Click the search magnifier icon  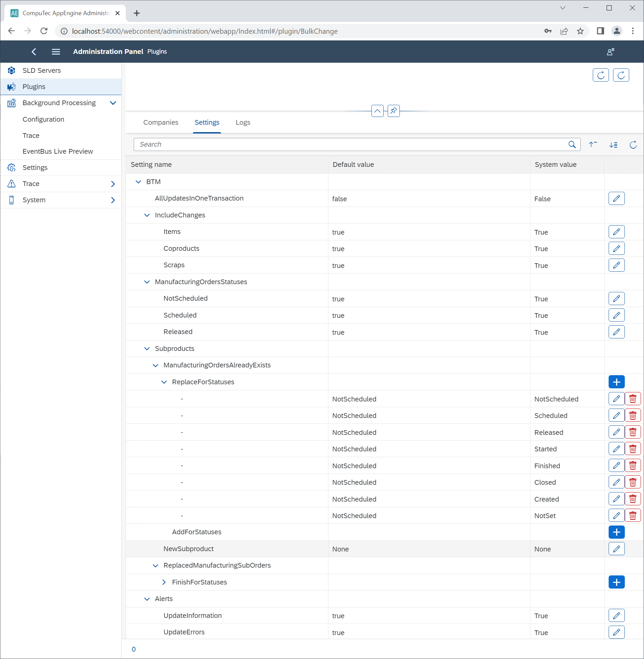[x=572, y=145]
